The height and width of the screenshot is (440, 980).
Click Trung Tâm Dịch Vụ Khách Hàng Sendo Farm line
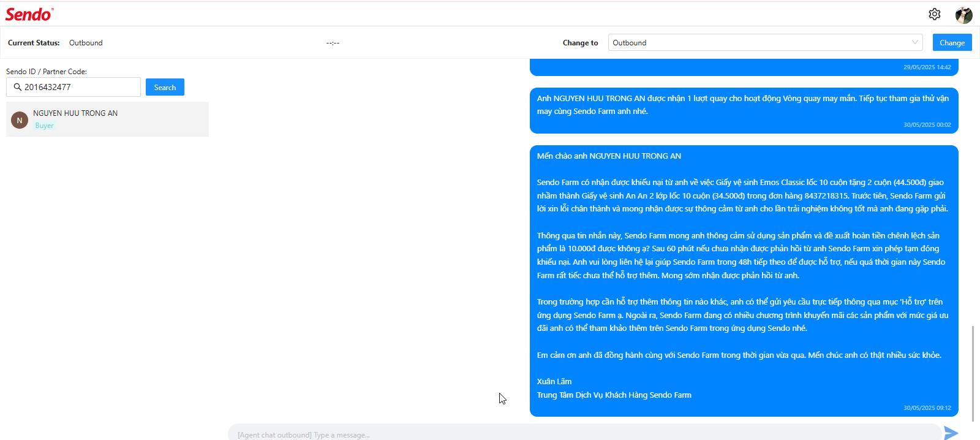click(x=614, y=395)
